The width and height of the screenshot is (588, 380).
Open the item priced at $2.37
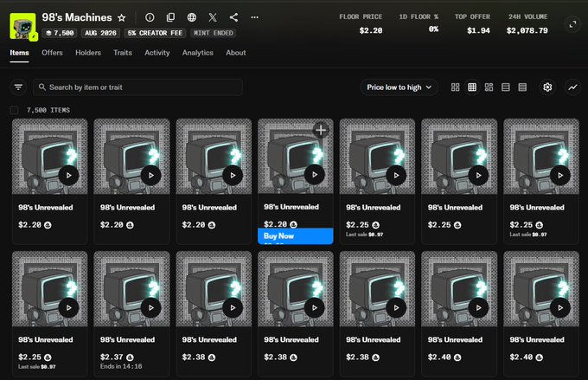tap(131, 314)
